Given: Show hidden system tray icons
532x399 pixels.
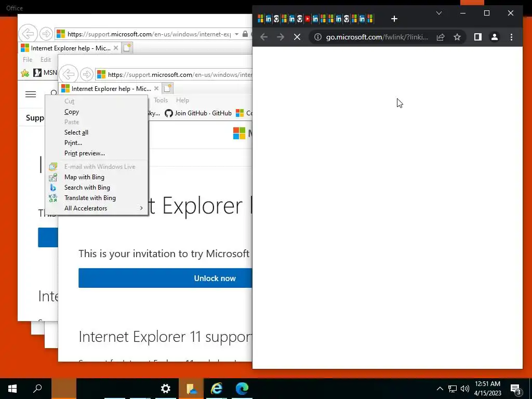Looking at the screenshot, I should pyautogui.click(x=440, y=389).
